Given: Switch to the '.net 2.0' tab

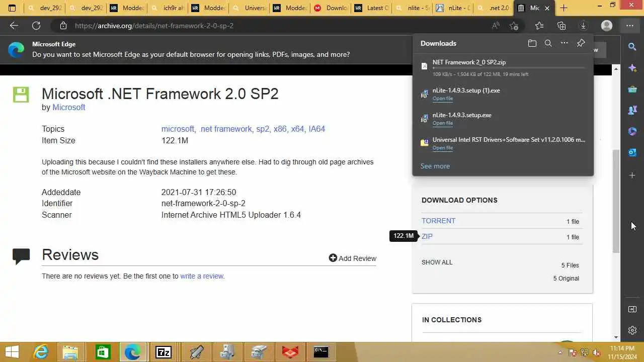Looking at the screenshot, I should click(494, 8).
